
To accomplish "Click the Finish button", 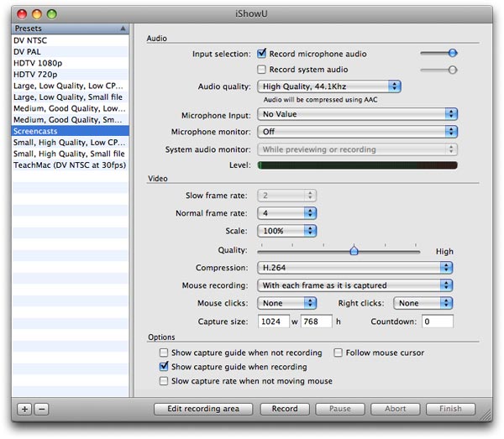I will pos(450,409).
